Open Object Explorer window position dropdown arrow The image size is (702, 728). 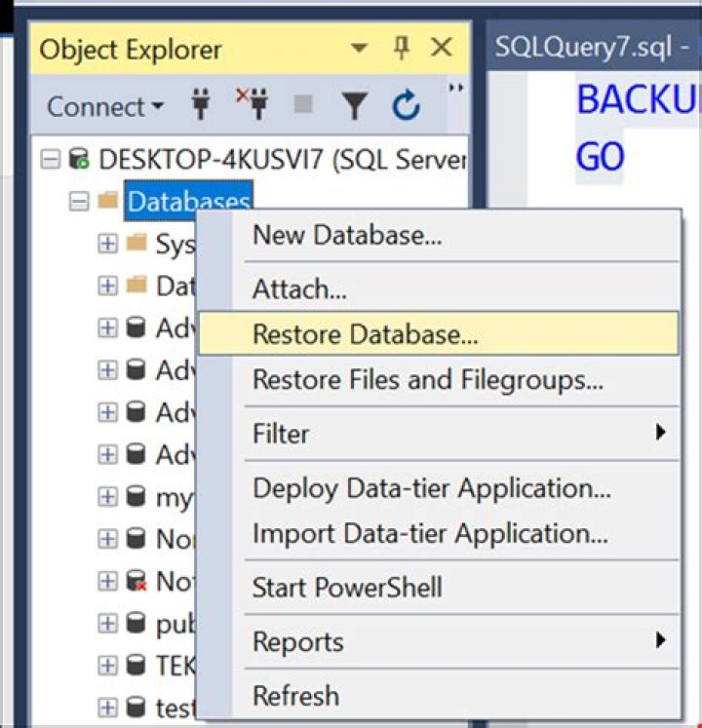tap(359, 49)
